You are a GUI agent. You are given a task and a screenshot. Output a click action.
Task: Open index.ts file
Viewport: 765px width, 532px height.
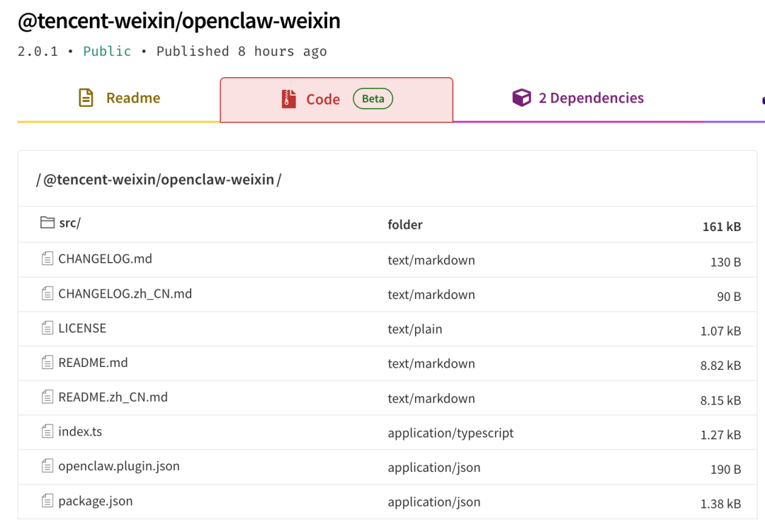pyautogui.click(x=80, y=431)
